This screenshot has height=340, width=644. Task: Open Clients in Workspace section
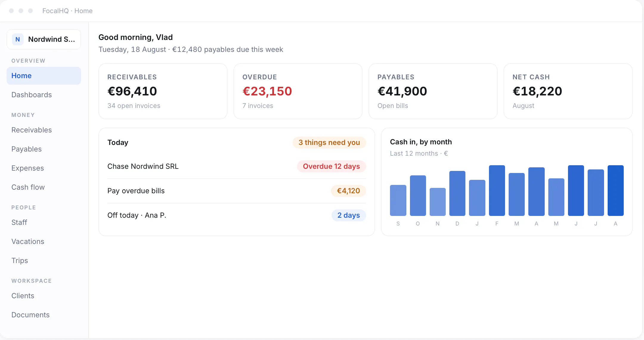pos(44,296)
